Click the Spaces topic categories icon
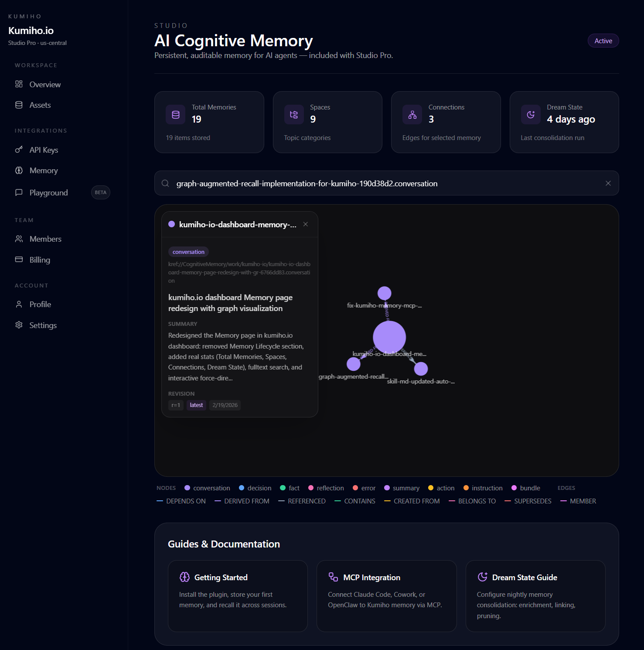Screen dimensions: 644x650 click(294, 114)
